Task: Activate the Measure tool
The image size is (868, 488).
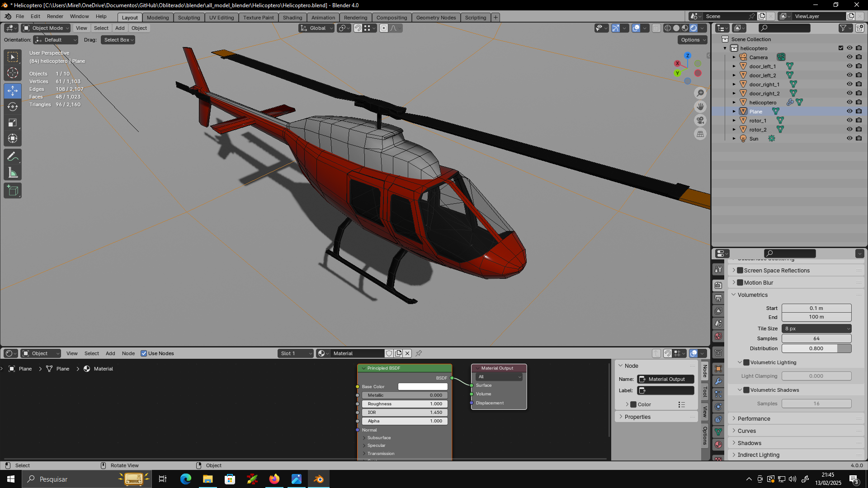Action: point(13,173)
